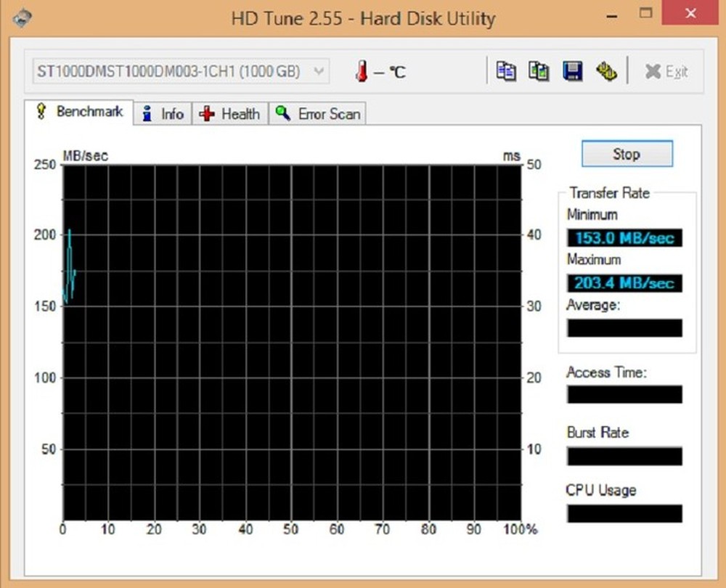Screen dimensions: 726x588
Task: Click the HD Tune icon in title bar
Action: 20,17
